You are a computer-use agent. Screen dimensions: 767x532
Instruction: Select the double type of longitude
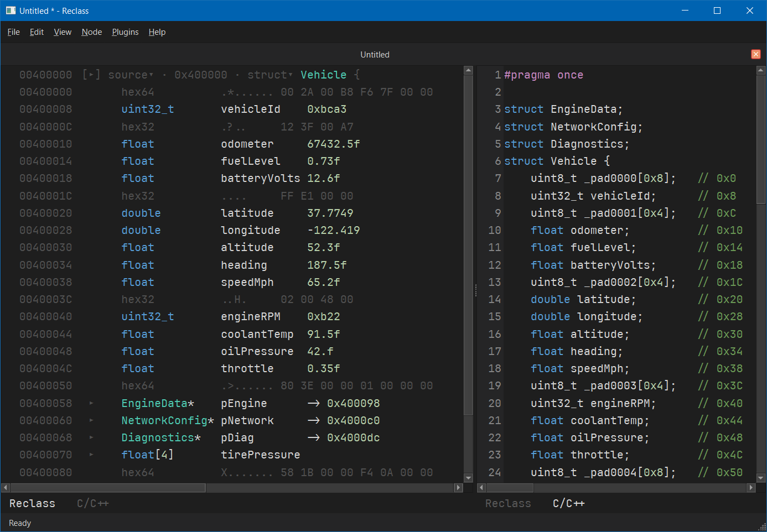pos(141,230)
